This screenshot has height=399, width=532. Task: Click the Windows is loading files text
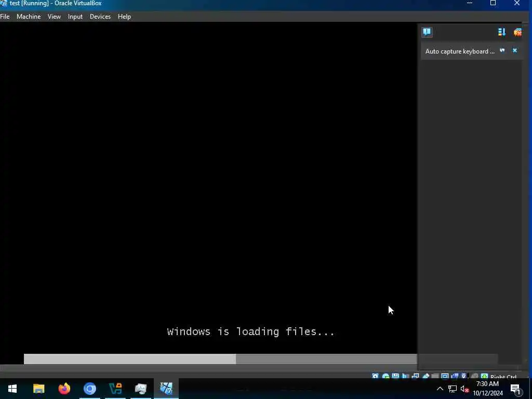[x=251, y=331]
